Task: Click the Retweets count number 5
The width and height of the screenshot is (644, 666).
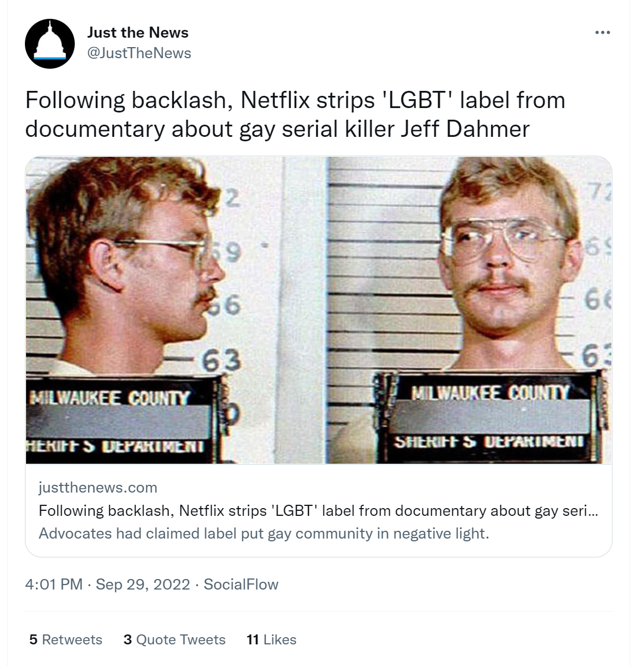Action: [x=33, y=639]
